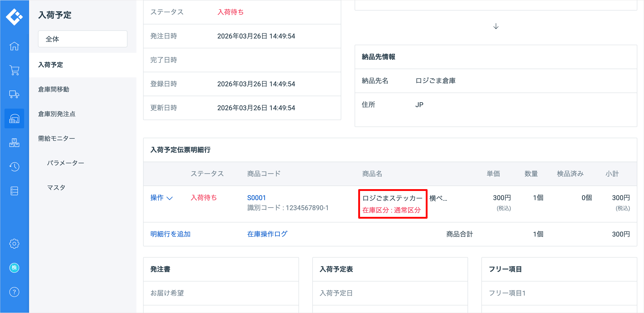Click the home icon in sidebar
Viewport: 644px width, 313px height.
pyautogui.click(x=14, y=46)
